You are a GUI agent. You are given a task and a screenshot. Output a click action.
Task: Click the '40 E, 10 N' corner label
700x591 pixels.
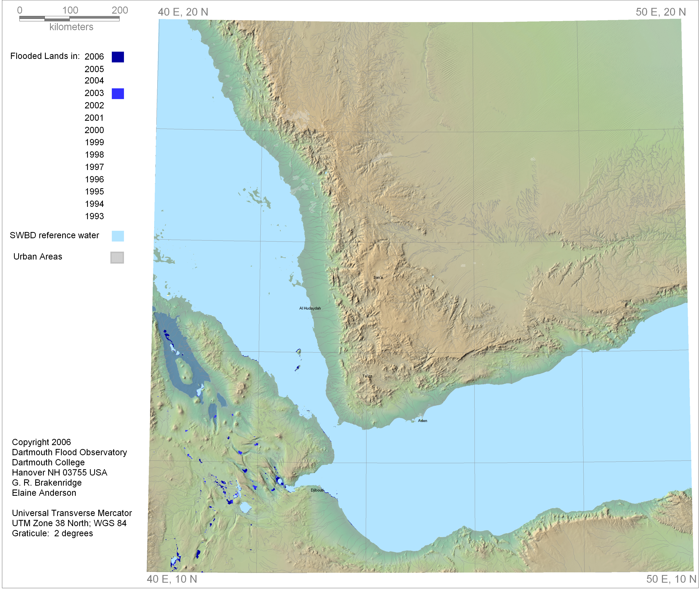click(x=172, y=579)
